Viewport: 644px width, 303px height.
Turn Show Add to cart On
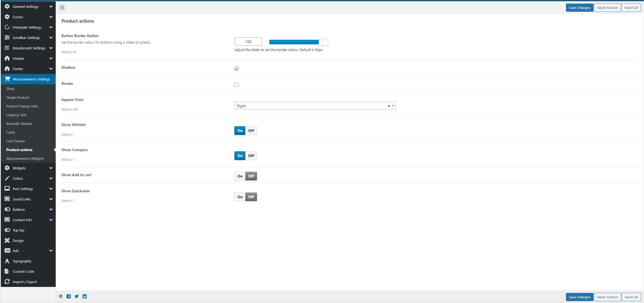pos(240,176)
